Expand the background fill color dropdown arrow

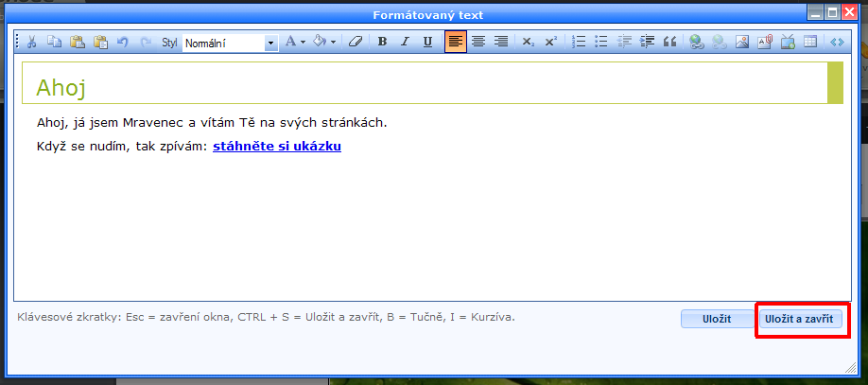[333, 43]
